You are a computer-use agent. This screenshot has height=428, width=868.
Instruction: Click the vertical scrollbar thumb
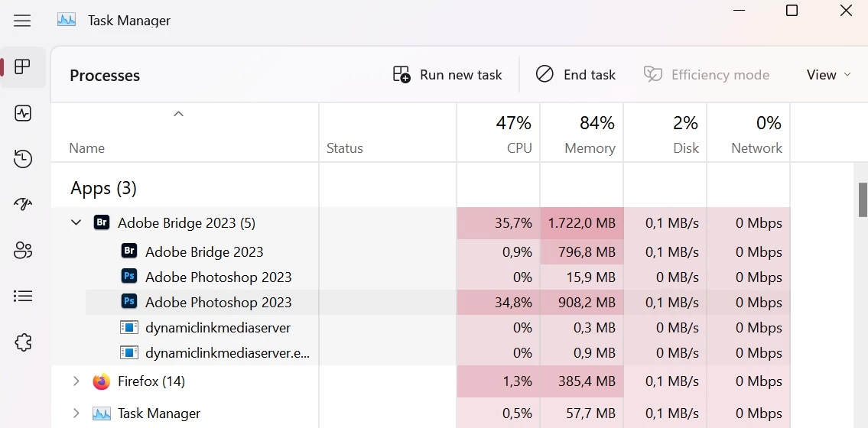[863, 200]
